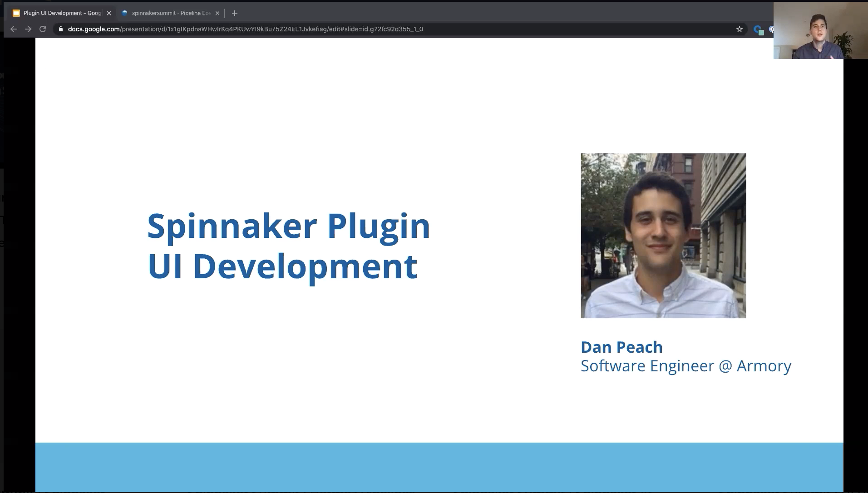
Task: Go back using the browser back arrow
Action: coord(14,29)
